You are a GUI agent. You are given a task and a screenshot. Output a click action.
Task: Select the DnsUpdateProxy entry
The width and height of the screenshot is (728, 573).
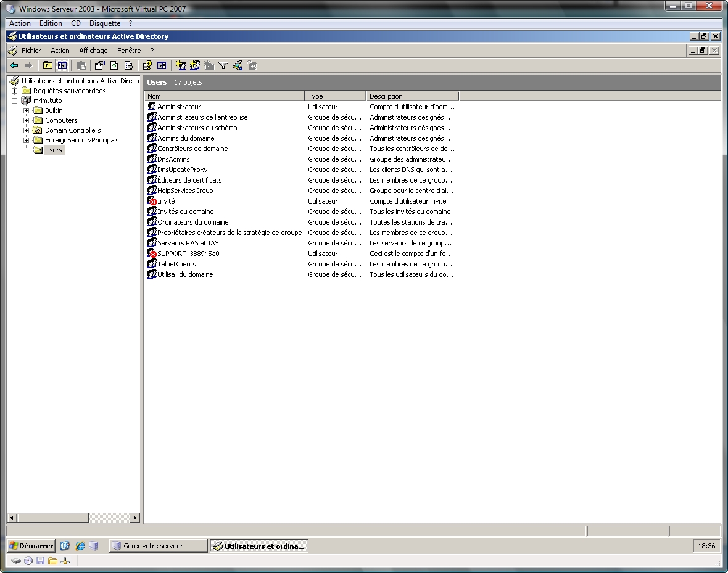click(x=183, y=170)
